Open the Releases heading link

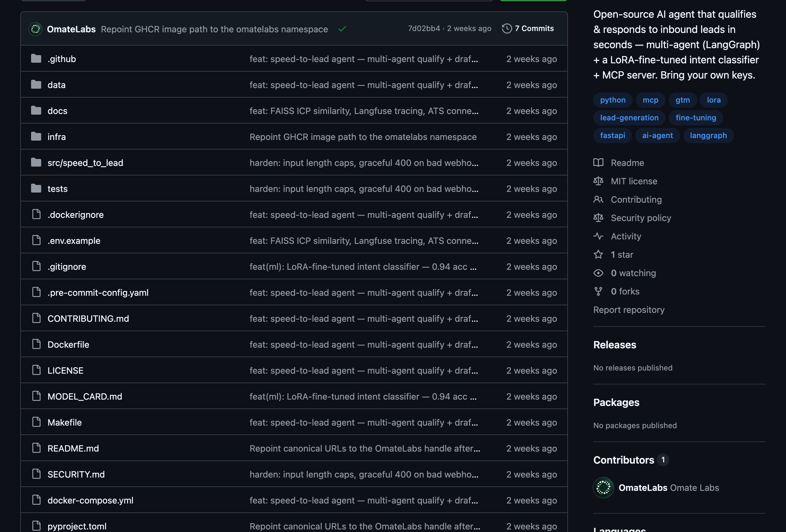click(615, 345)
